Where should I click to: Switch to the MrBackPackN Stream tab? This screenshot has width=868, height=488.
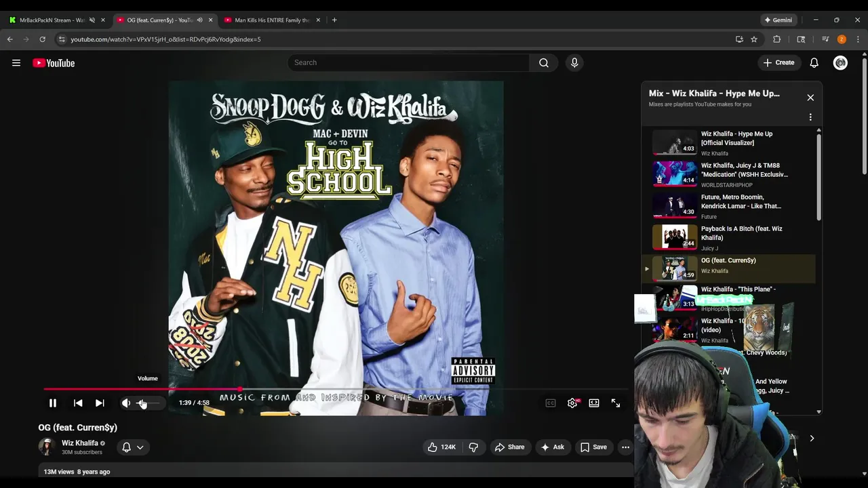coord(50,20)
